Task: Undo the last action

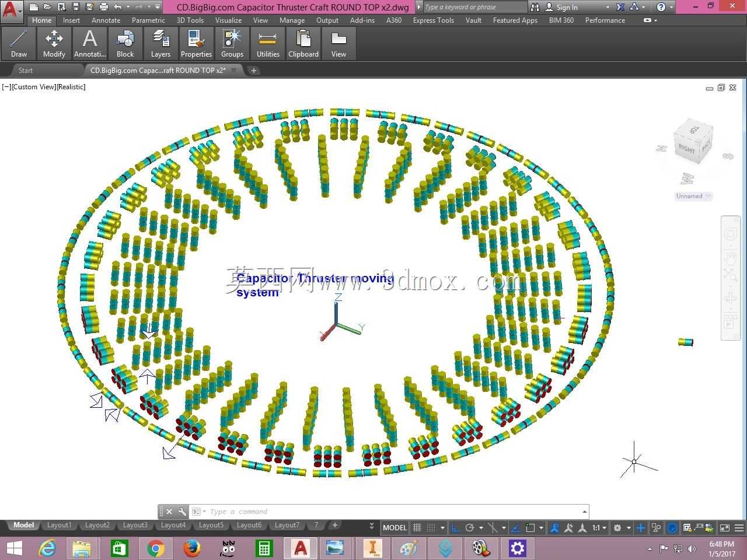Action: 118,7
